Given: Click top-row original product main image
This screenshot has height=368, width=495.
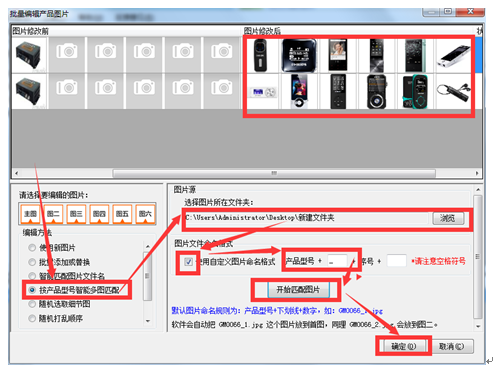Looking at the screenshot, I should tap(29, 55).
